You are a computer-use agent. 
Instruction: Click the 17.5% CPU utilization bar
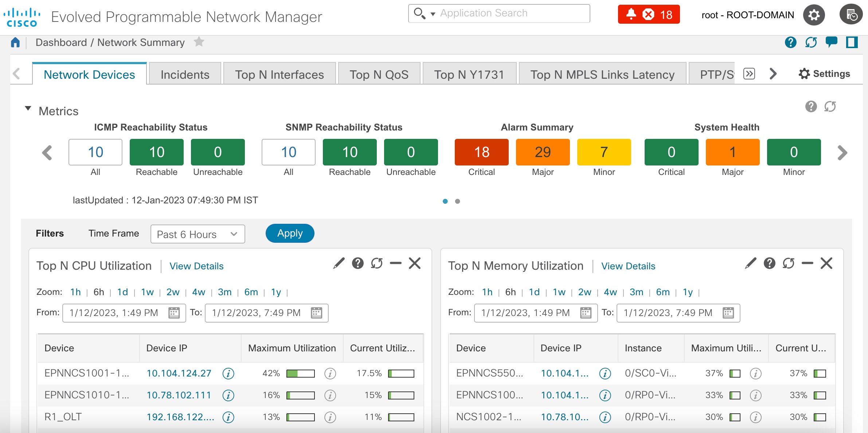(x=401, y=373)
